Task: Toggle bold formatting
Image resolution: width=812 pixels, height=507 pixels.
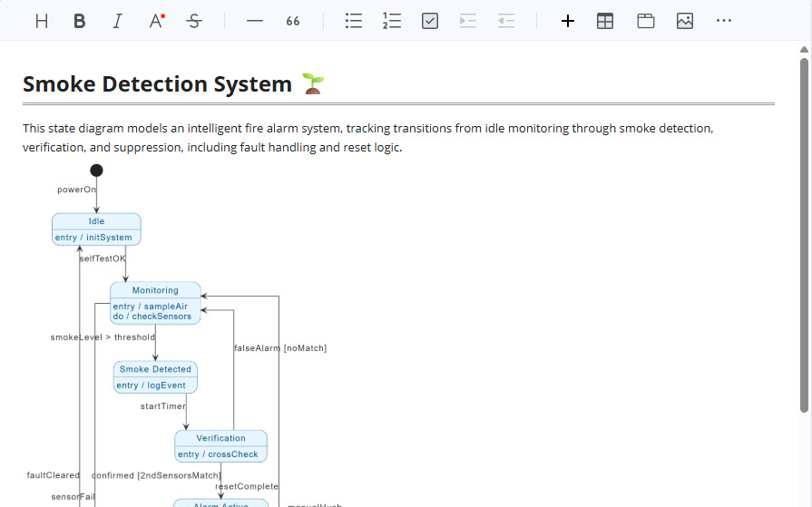Action: pyautogui.click(x=79, y=21)
